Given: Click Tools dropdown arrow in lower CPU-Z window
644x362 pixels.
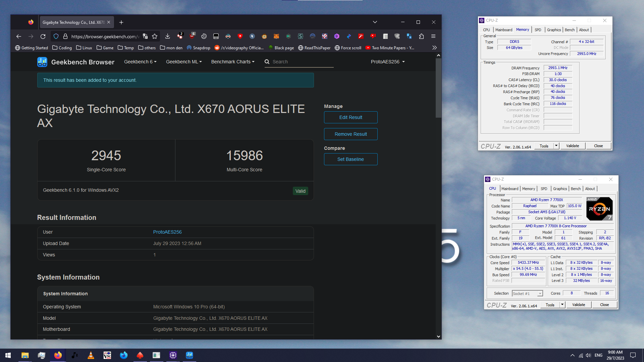Looking at the screenshot, I should pyautogui.click(x=562, y=305).
